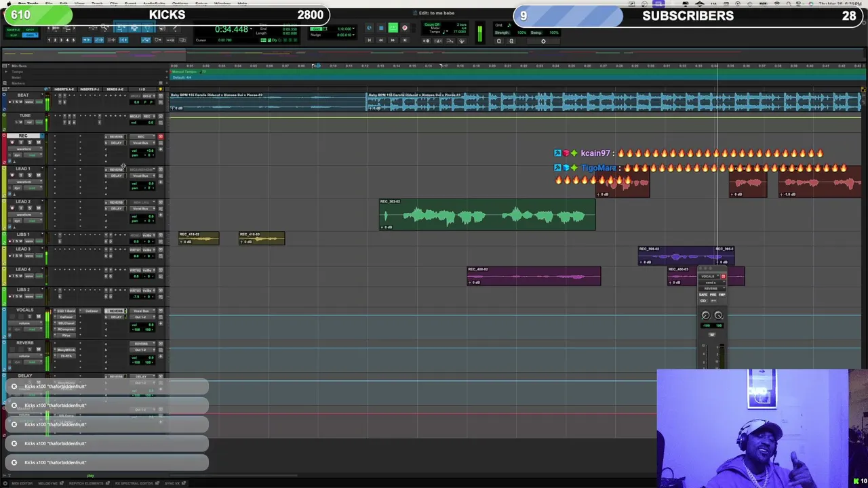Record-enable the REC track

click(x=12, y=142)
